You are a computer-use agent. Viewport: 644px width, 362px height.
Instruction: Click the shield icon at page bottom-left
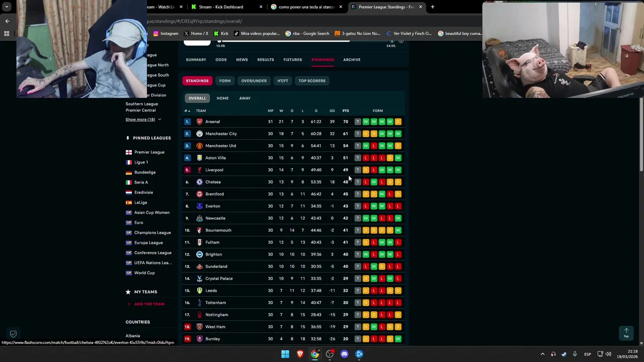coord(14,334)
